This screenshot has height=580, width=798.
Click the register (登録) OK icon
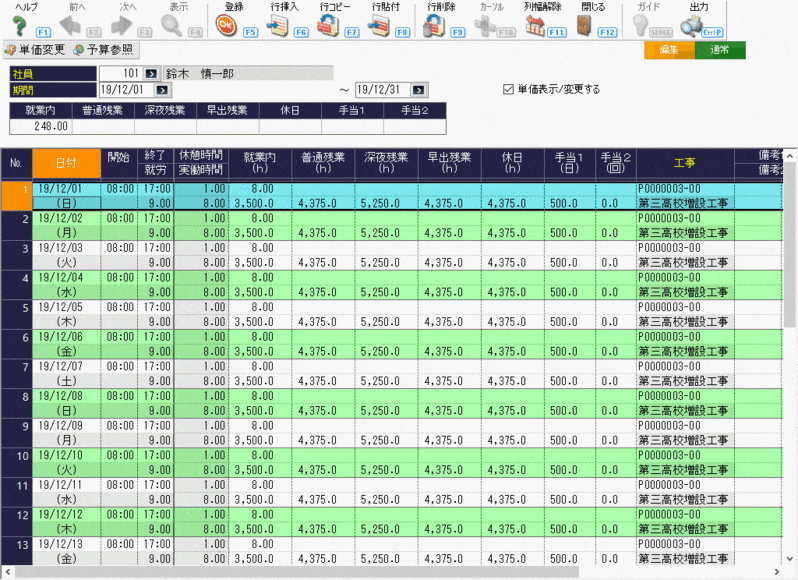click(226, 26)
